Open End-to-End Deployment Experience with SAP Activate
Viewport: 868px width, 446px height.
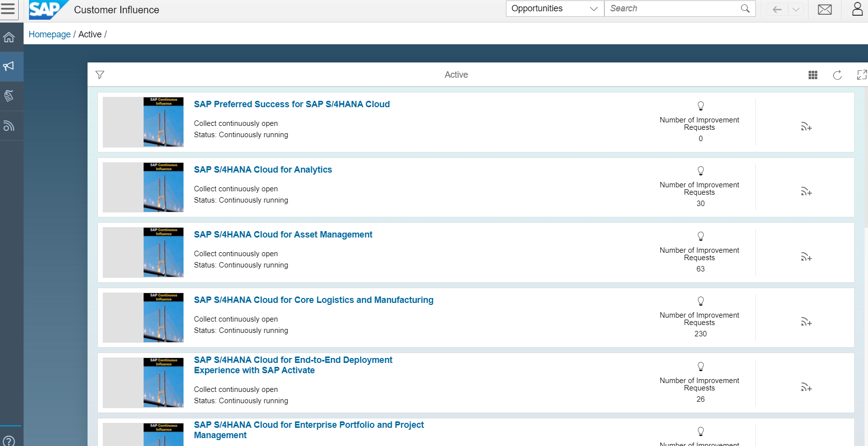[x=293, y=365]
